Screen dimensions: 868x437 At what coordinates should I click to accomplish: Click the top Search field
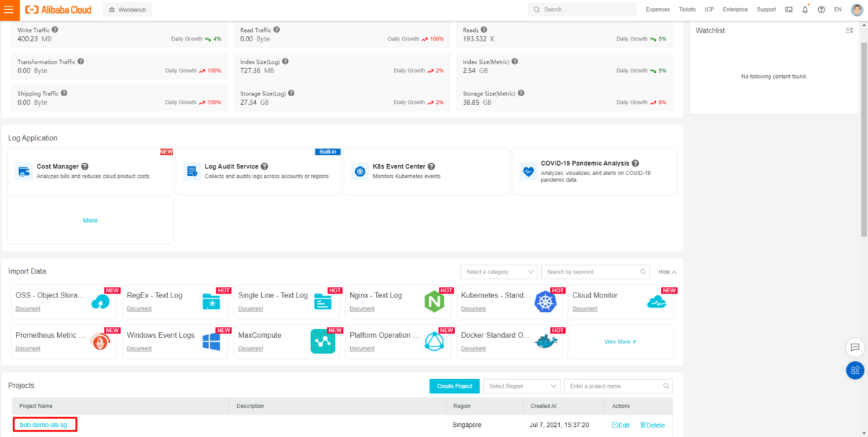click(x=582, y=9)
